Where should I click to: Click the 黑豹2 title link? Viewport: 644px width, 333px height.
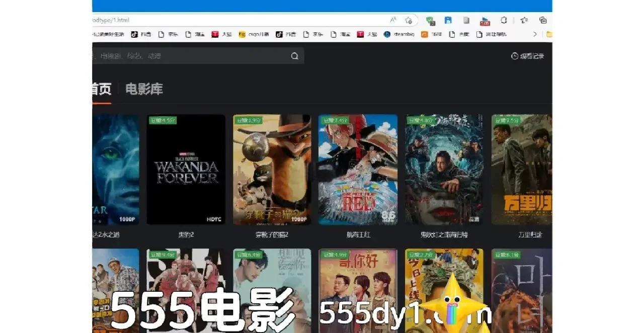(186, 235)
